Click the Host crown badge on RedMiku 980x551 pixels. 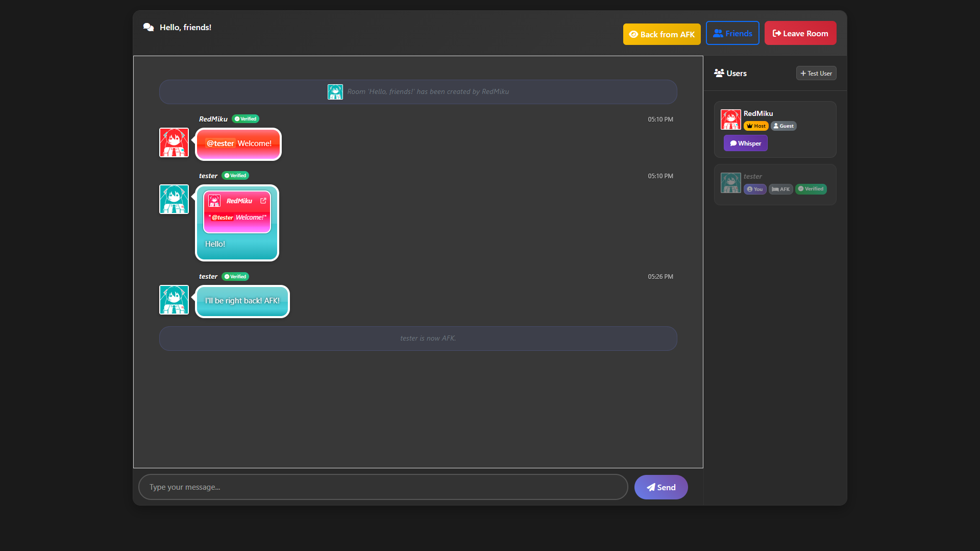756,126
